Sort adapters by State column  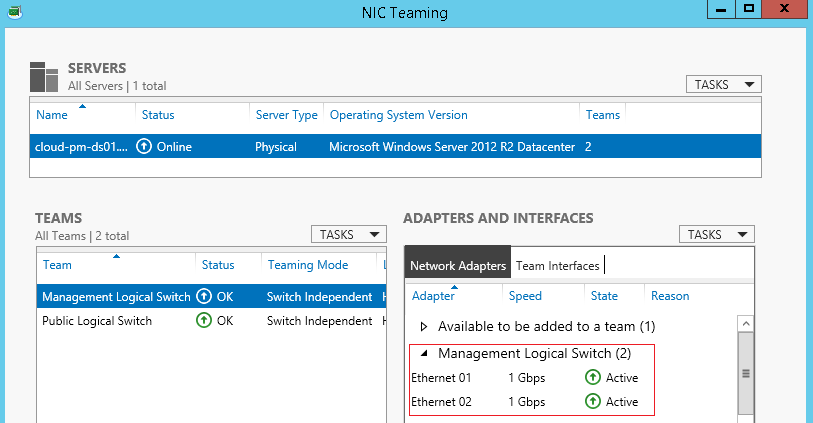point(604,296)
